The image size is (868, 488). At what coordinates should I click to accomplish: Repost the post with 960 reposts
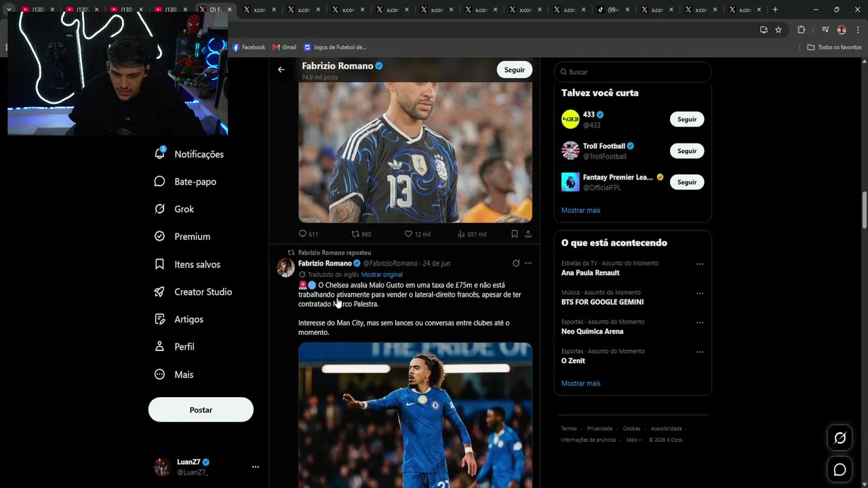tap(355, 234)
